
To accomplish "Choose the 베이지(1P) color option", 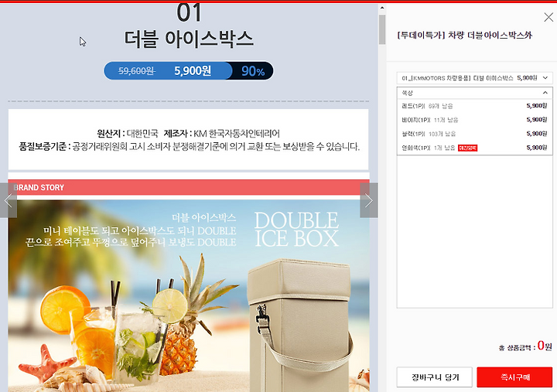I will tap(474, 120).
